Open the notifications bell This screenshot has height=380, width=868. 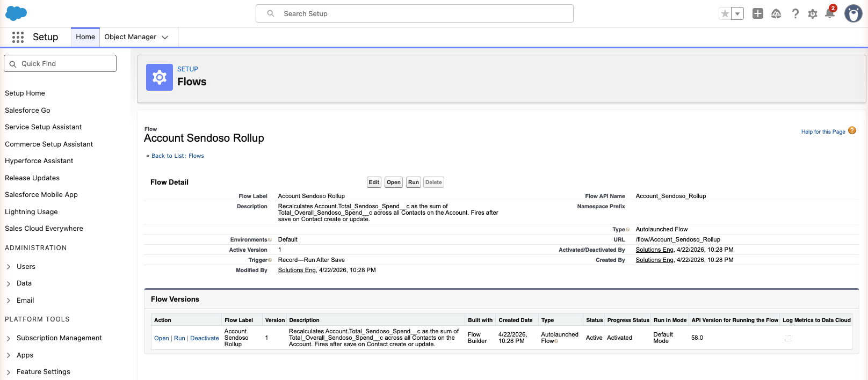coord(830,13)
